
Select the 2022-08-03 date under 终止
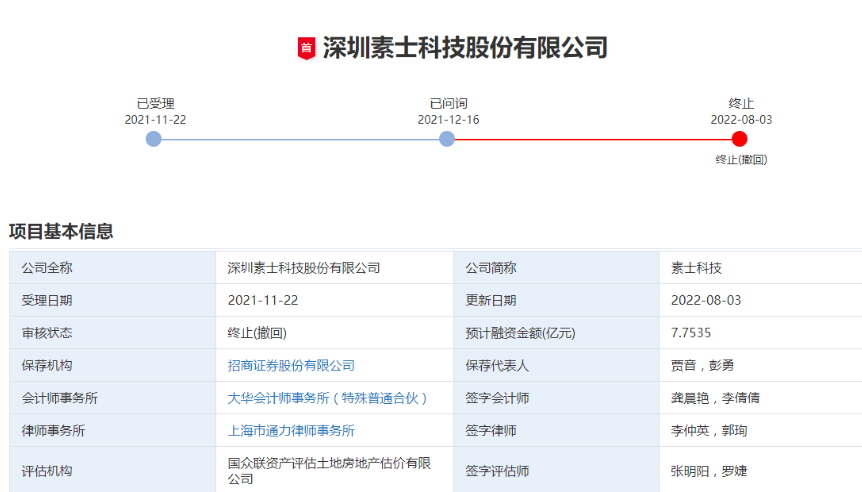[x=741, y=120]
